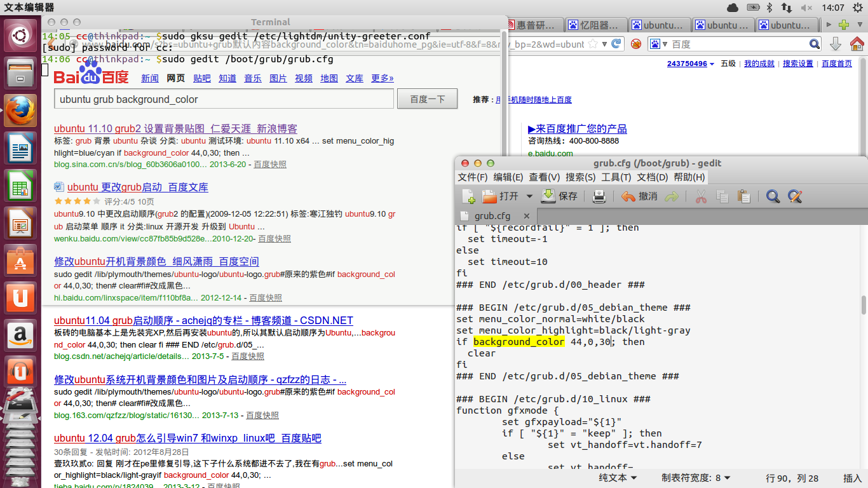Click the Adblock icon in Firefox toolbar

[x=635, y=44]
